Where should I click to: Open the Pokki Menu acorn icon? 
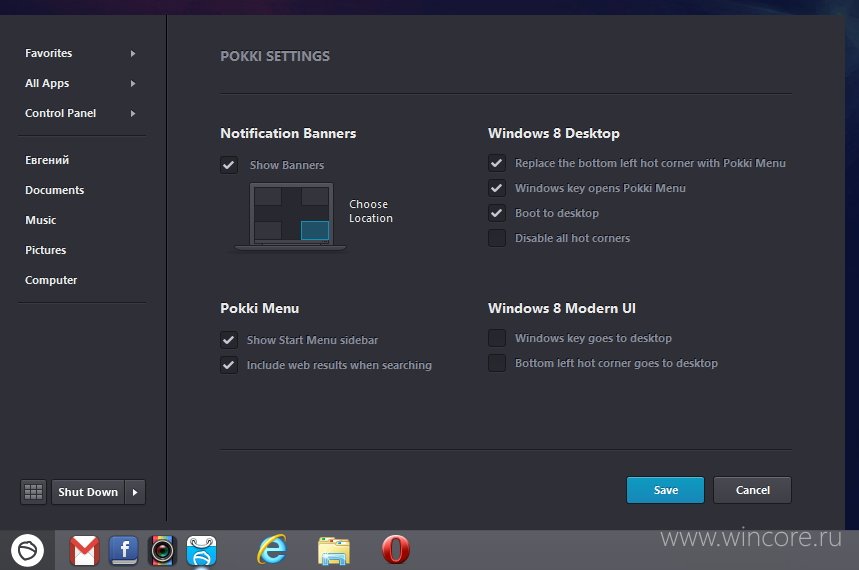[27, 550]
